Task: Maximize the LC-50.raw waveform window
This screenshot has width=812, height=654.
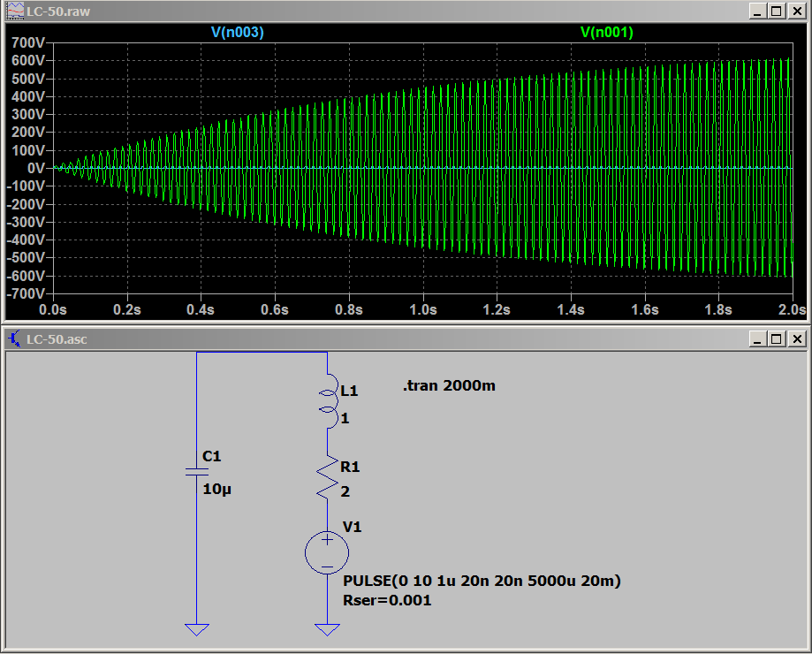Action: (776, 11)
